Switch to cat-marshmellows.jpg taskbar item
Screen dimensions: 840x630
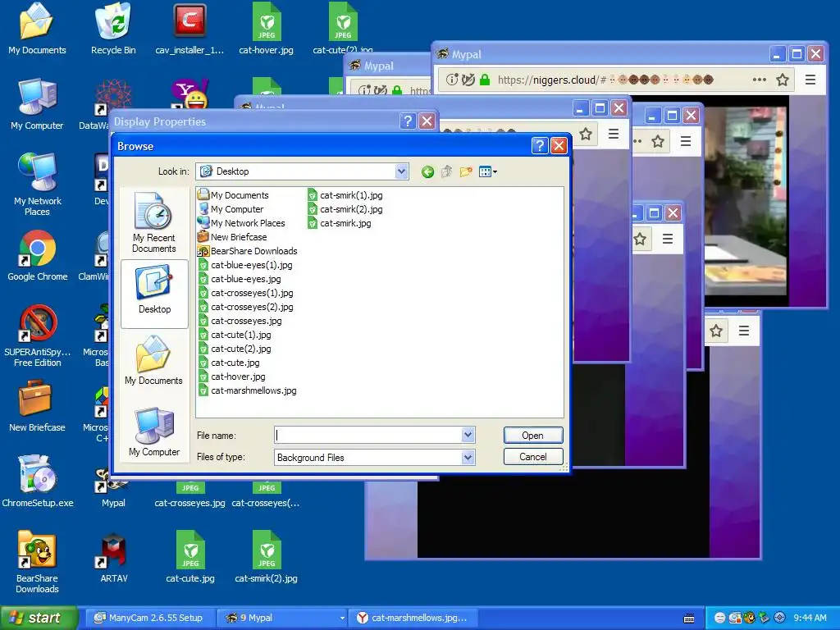(x=413, y=618)
